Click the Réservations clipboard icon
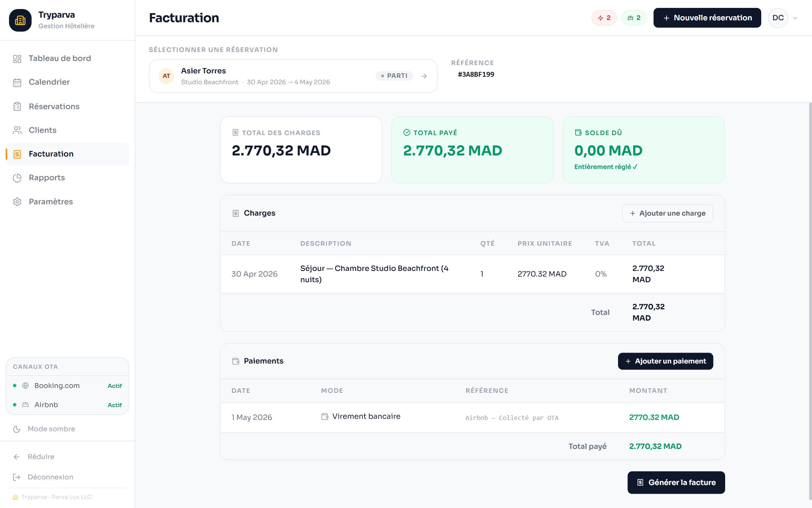The height and width of the screenshot is (508, 812). 17,106
